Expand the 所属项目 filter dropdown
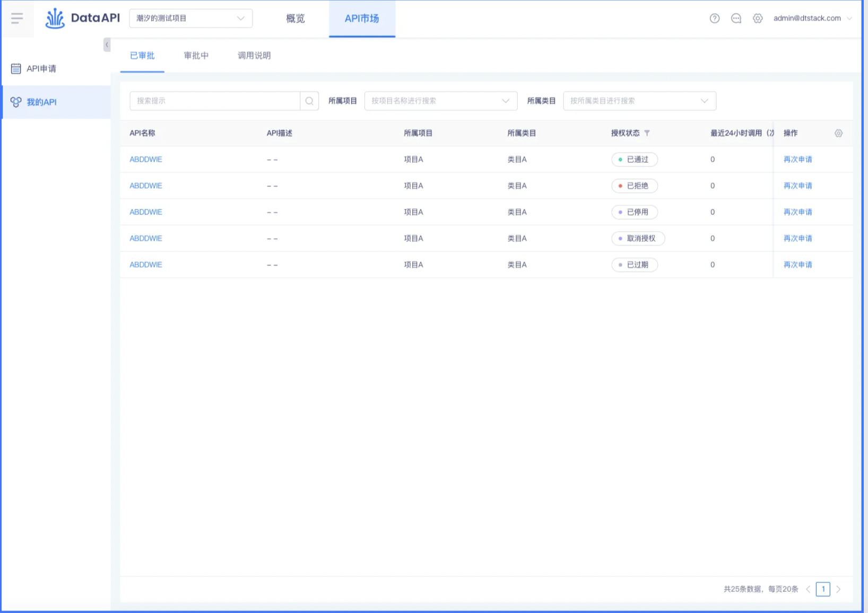The width and height of the screenshot is (868, 613). pyautogui.click(x=441, y=101)
